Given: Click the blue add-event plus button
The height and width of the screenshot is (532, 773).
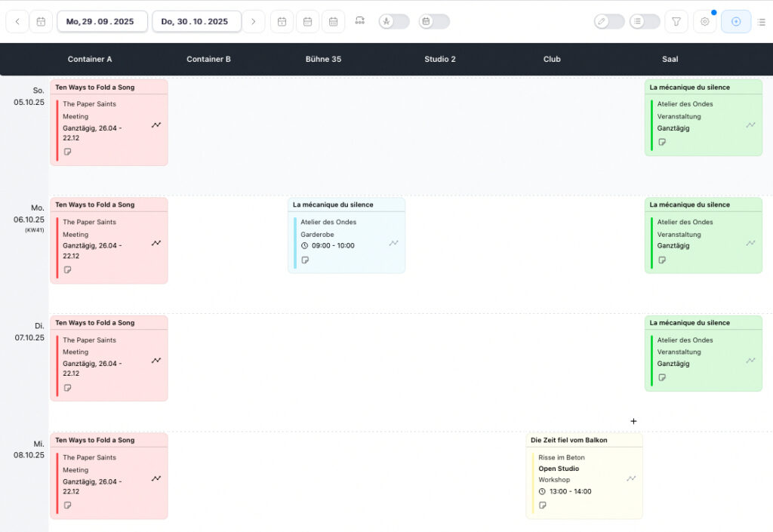Looking at the screenshot, I should click(735, 22).
